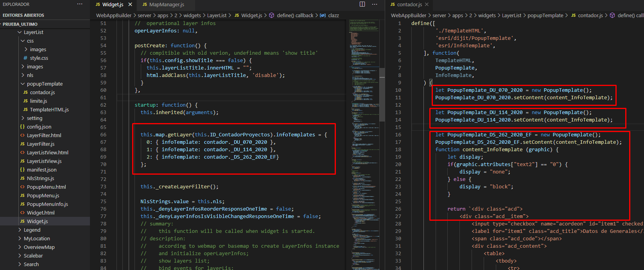Screen dimensions: 644x270
Task: Expand the setting folder
Action: 34,118
